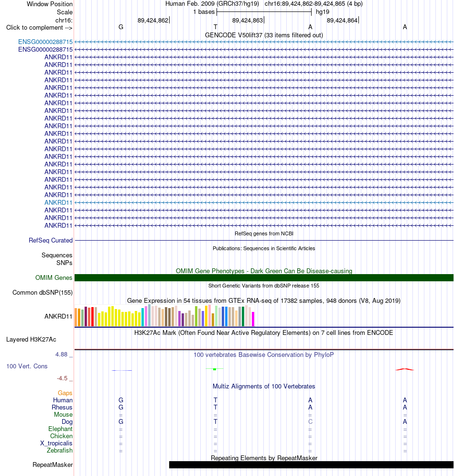Click 'Short Genetic Variants from dbSNP release 155'

pyautogui.click(x=264, y=286)
